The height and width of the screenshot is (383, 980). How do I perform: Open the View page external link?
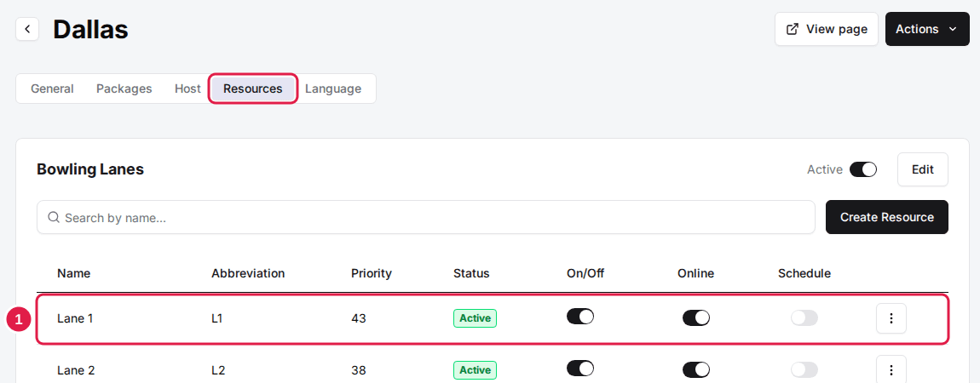click(x=827, y=29)
